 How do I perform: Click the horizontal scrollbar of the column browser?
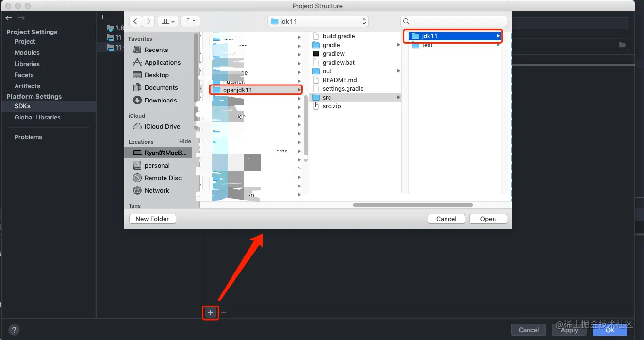413,205
